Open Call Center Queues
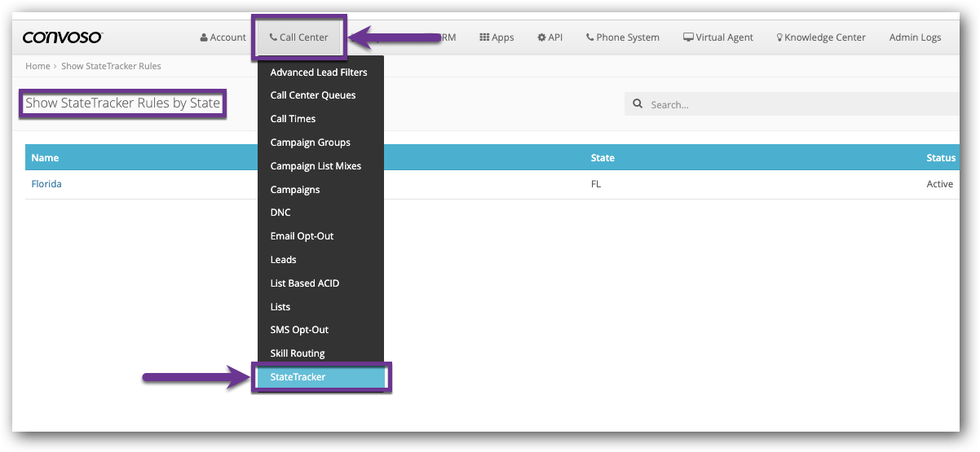This screenshot has height=452, width=980. pyautogui.click(x=313, y=95)
